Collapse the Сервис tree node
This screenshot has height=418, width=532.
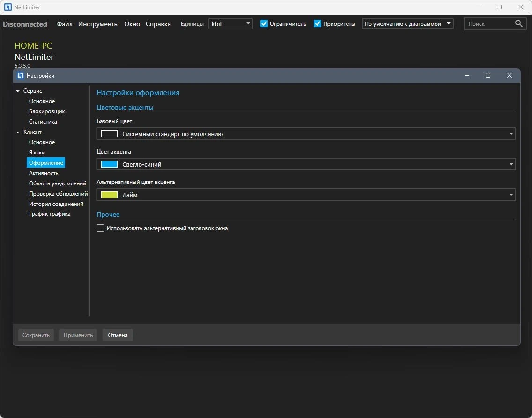tap(18, 91)
